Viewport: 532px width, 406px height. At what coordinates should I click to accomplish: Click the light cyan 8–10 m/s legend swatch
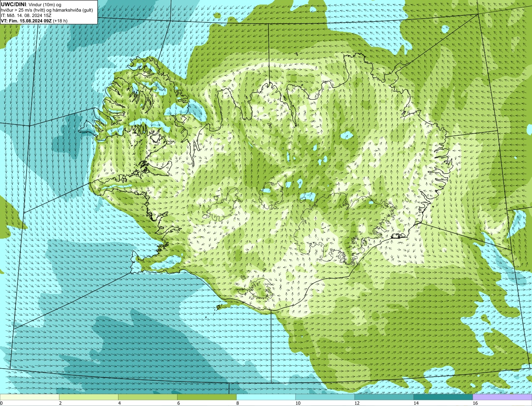click(266, 397)
